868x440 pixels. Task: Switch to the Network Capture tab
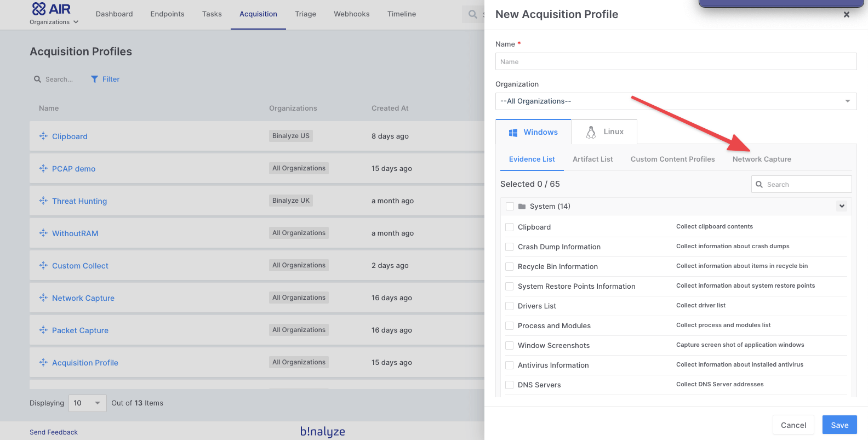click(762, 159)
